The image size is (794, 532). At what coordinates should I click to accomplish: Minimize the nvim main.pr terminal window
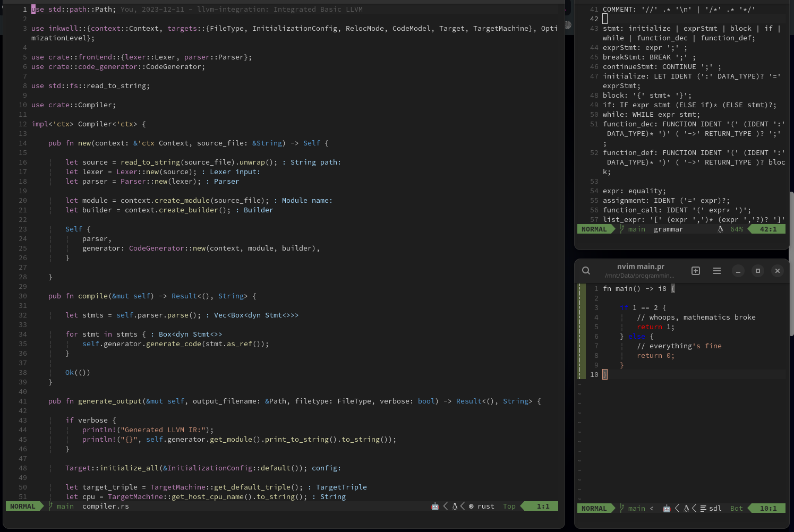pyautogui.click(x=738, y=271)
